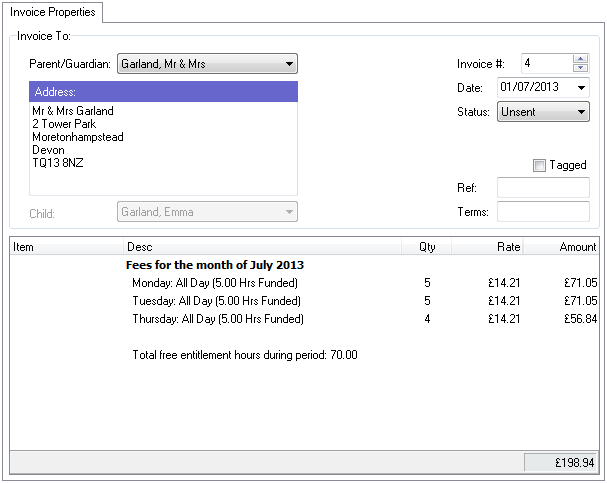The height and width of the screenshot is (483, 607).
Task: Open the Parent/Guardian dropdown
Action: [207, 64]
